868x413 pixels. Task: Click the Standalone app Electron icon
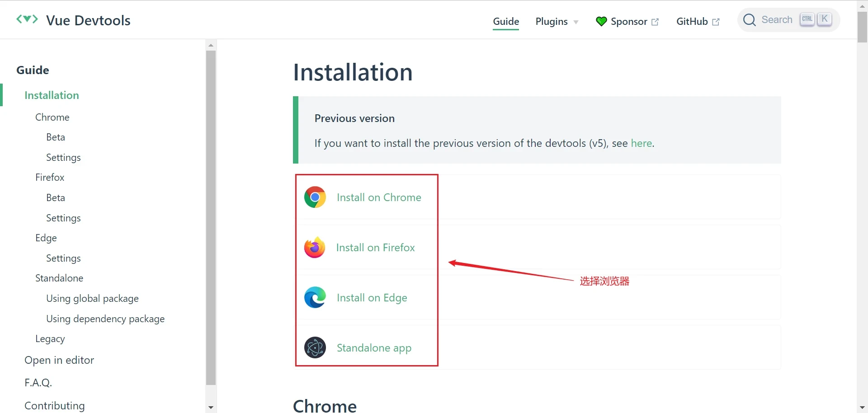tap(315, 348)
